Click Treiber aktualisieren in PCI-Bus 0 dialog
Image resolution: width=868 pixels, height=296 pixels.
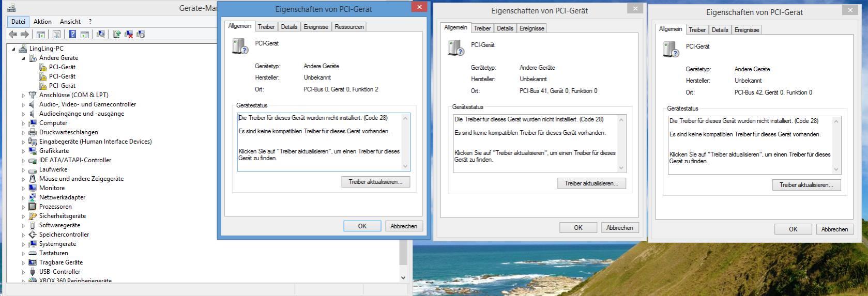pyautogui.click(x=375, y=182)
